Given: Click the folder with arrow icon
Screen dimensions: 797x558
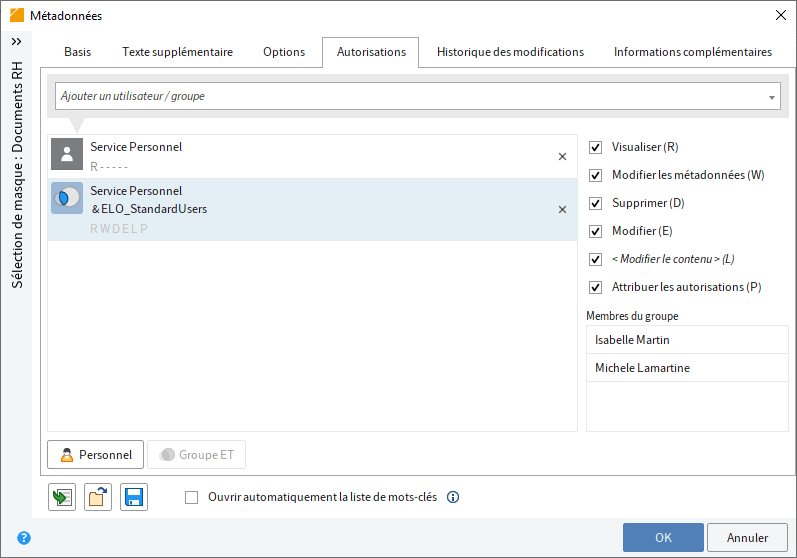Looking at the screenshot, I should 98,497.
